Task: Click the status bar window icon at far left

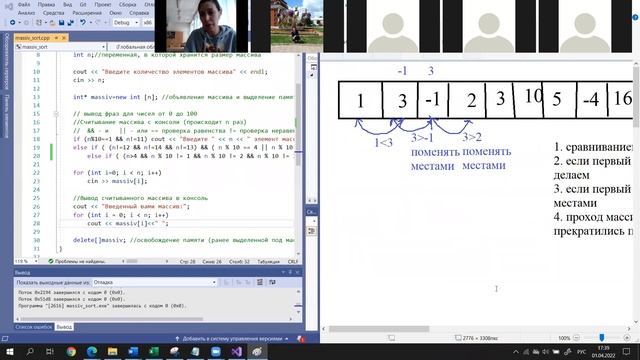Action: [x=5, y=338]
